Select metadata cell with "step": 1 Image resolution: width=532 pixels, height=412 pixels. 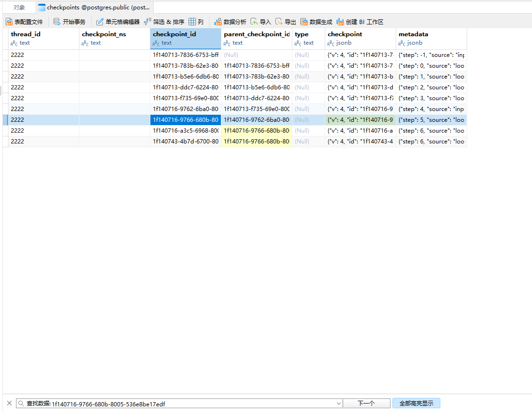[x=431, y=77]
